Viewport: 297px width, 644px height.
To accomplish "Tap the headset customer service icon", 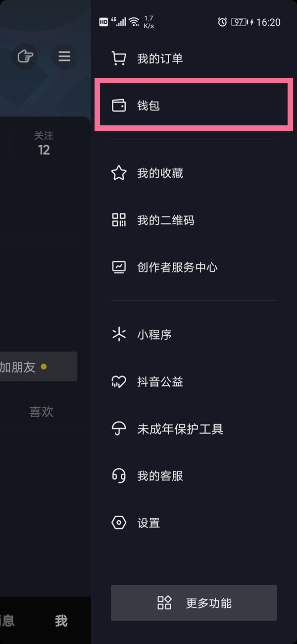I will (x=119, y=476).
